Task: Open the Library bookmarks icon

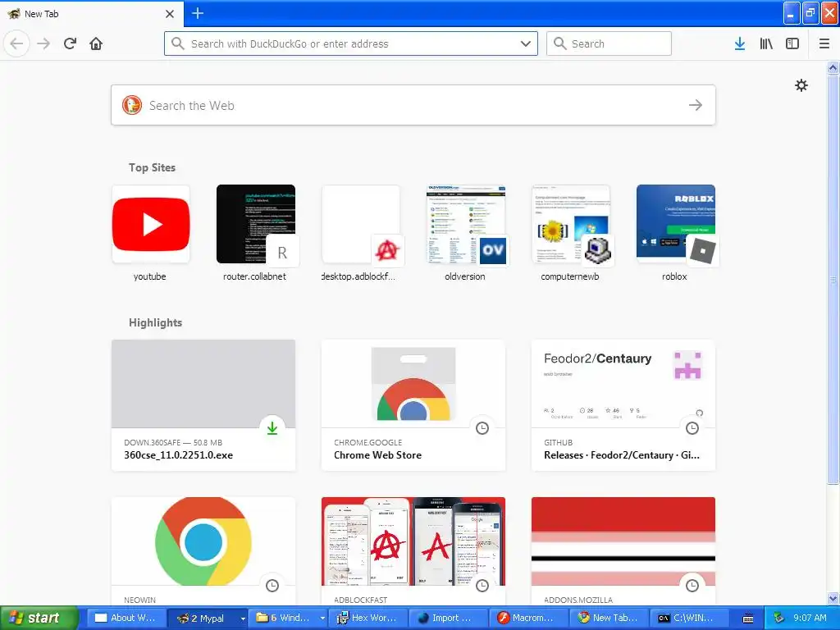Action: (766, 43)
